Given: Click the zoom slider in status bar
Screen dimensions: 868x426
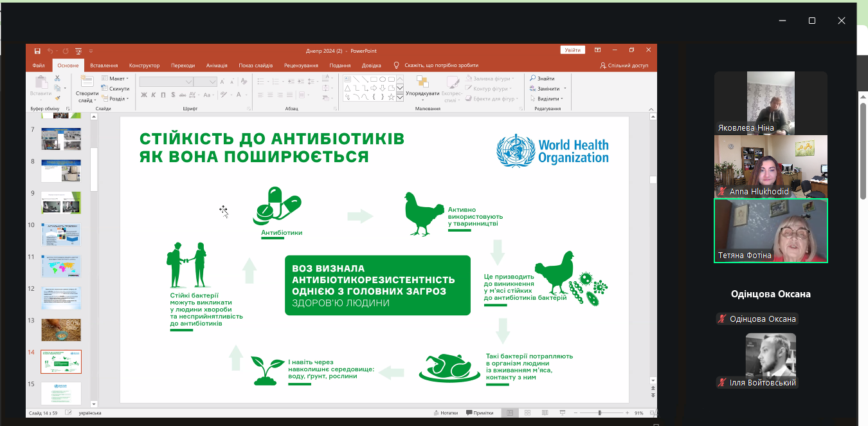Looking at the screenshot, I should click(599, 413).
